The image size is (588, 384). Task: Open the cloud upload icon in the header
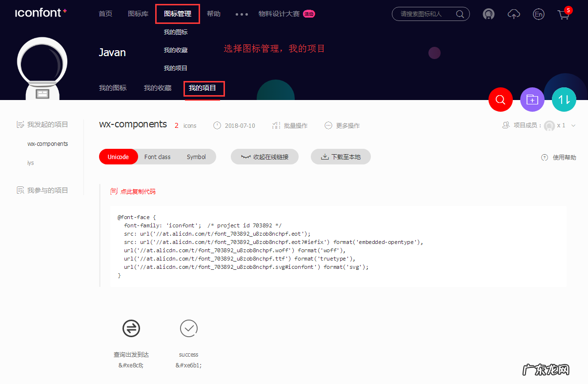pyautogui.click(x=513, y=14)
